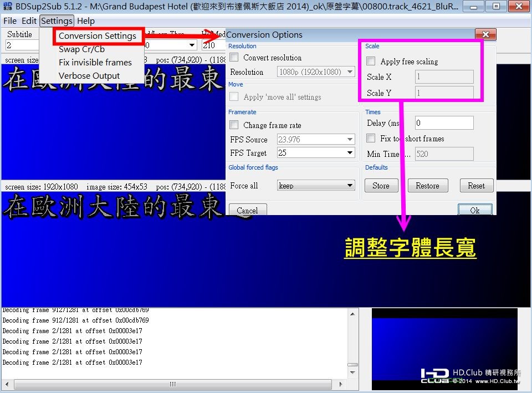Choose Conversion Settings menu entry
532x393 pixels.
click(x=98, y=36)
